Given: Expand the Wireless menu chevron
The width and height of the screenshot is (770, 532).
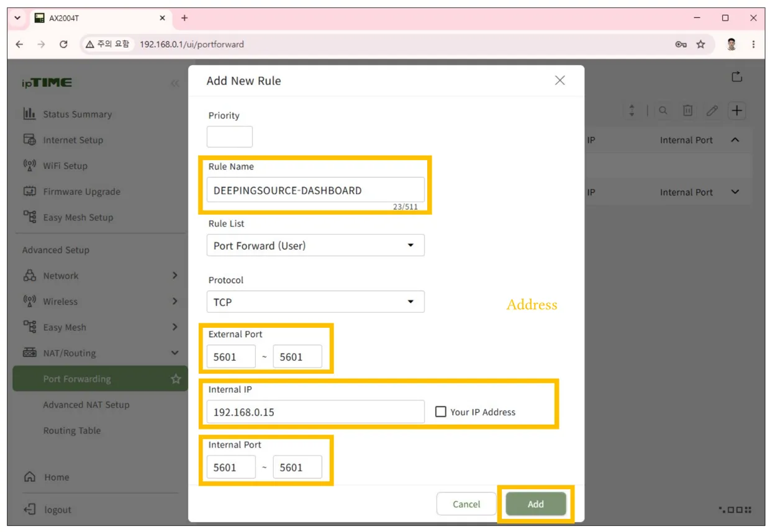Looking at the screenshot, I should point(174,302).
